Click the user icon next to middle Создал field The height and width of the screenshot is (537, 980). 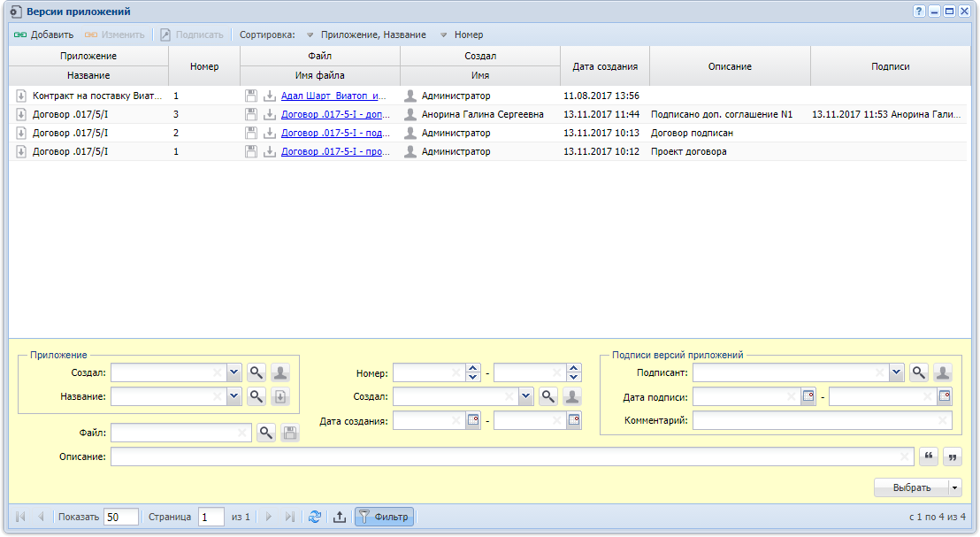coord(572,396)
